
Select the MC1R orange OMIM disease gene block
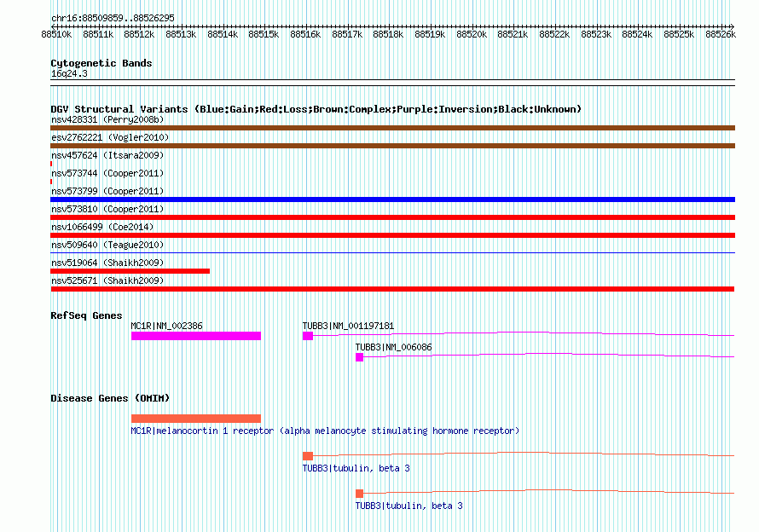click(196, 419)
